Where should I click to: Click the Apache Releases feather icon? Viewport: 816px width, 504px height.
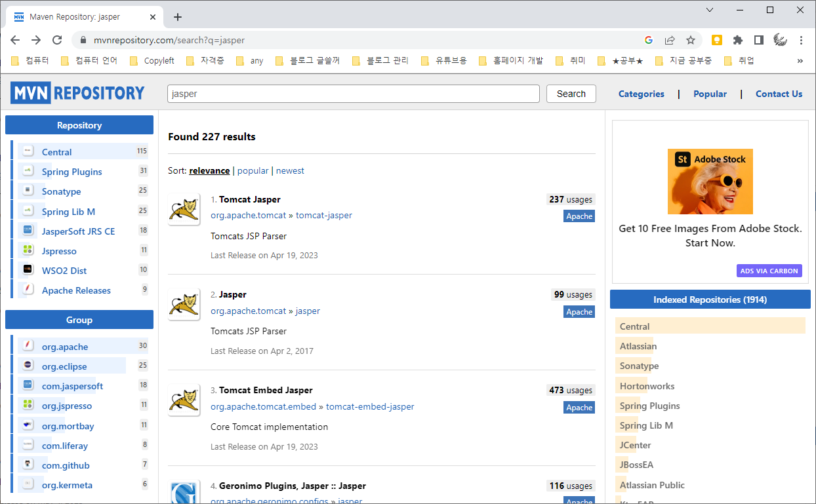(28, 290)
